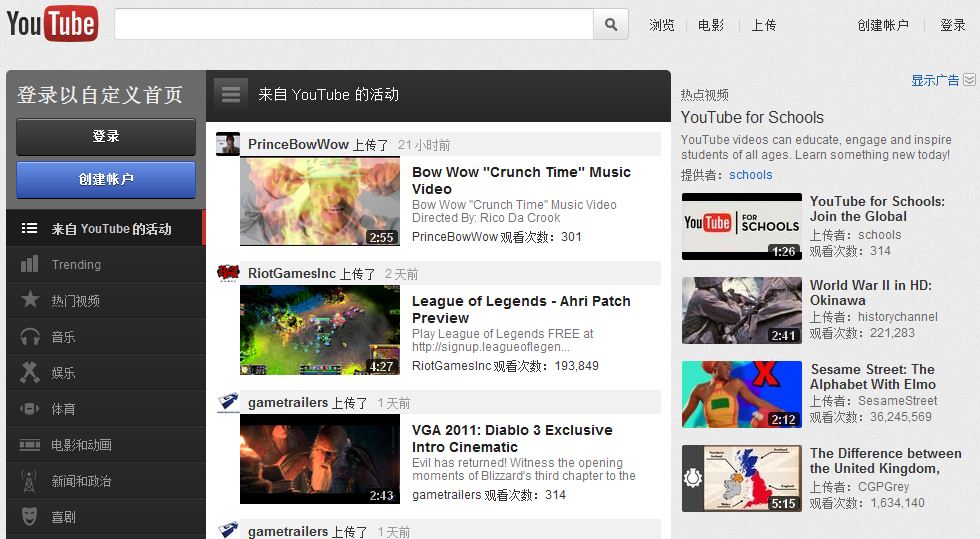Select Trending in the sidebar
980x539 pixels.
pyautogui.click(x=106, y=264)
